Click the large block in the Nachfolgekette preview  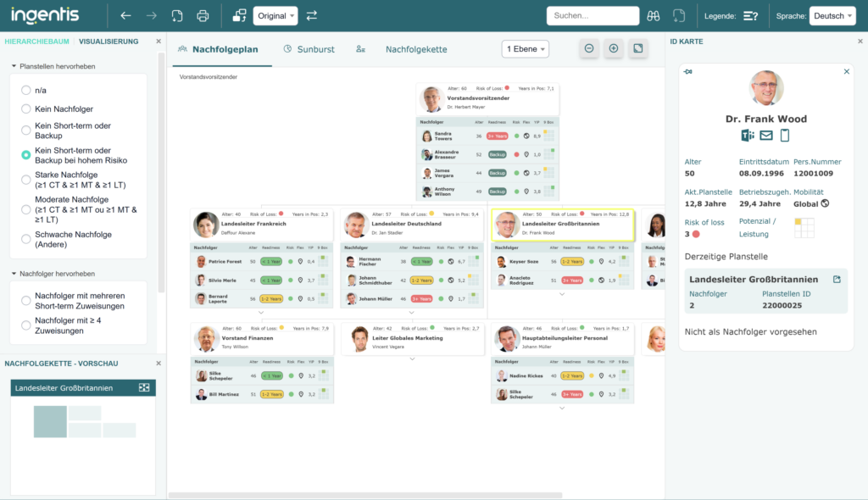(x=50, y=421)
